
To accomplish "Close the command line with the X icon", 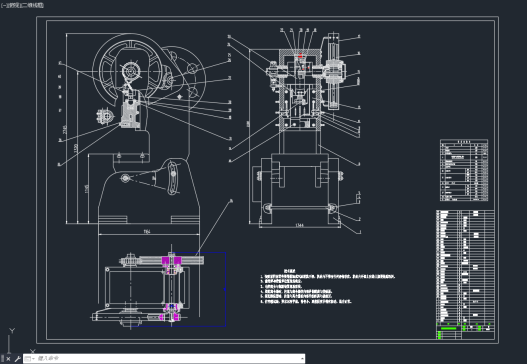I will coord(8,359).
